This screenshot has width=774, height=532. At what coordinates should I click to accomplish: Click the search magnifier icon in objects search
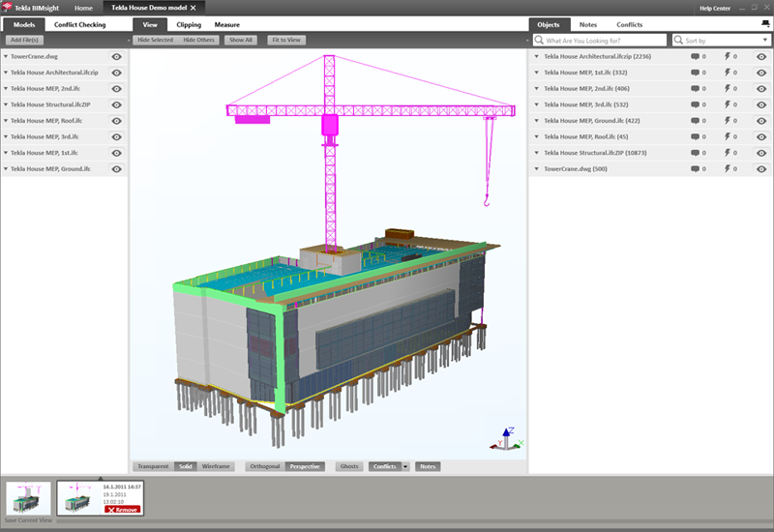click(539, 40)
